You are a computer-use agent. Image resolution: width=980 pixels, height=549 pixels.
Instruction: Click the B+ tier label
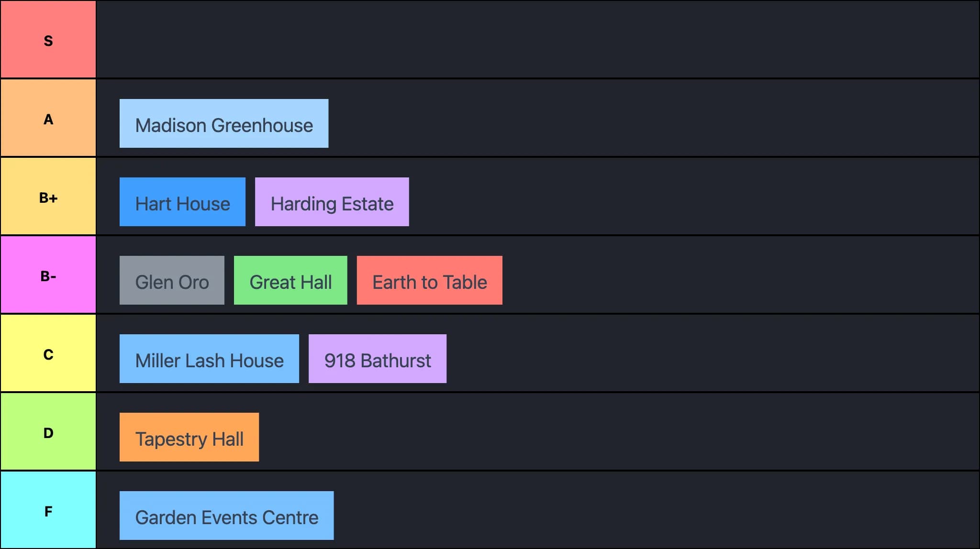[48, 197]
